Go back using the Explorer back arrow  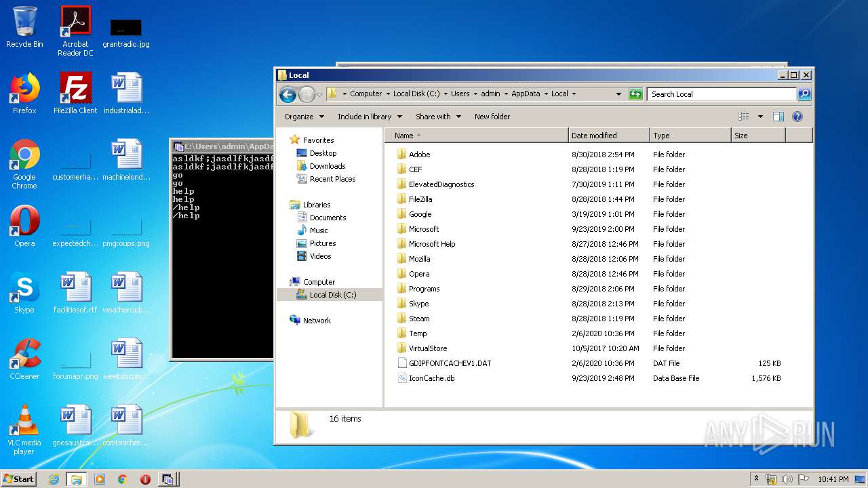(288, 94)
